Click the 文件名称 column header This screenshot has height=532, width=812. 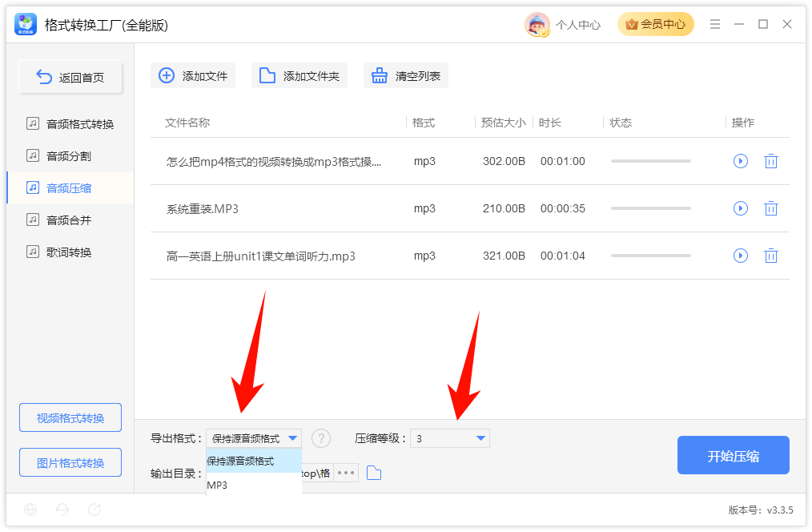click(x=187, y=123)
